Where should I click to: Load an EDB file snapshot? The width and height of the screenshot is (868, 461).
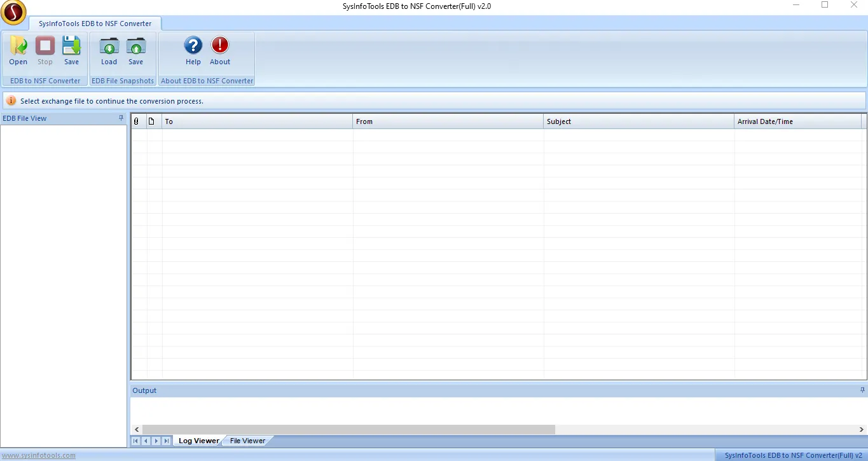tap(109, 47)
